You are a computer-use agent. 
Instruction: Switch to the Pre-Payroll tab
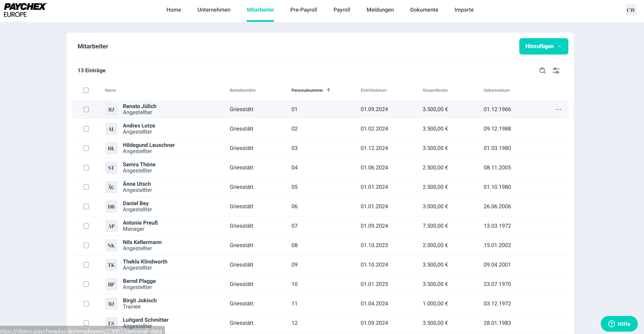303,10
